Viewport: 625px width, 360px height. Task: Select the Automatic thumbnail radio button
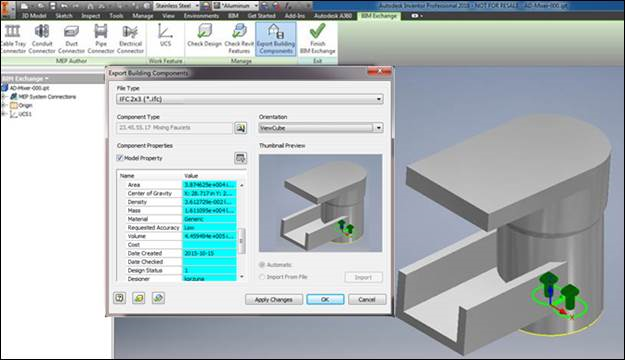262,265
